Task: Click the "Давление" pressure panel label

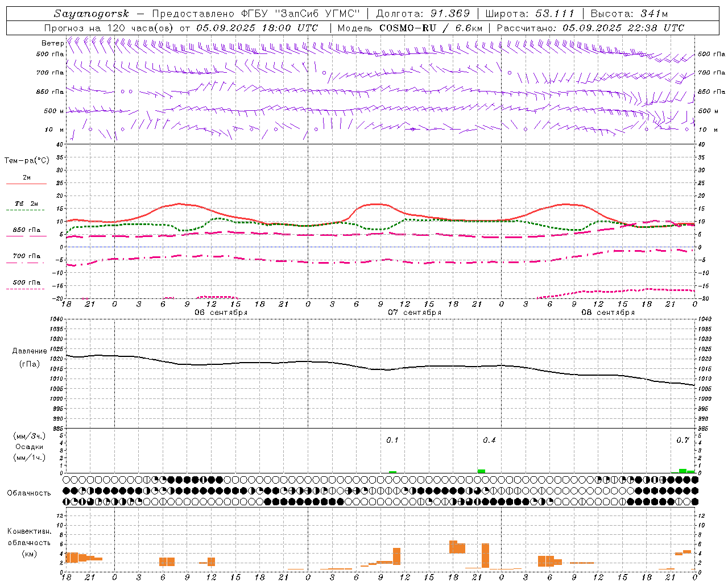Action: point(29,351)
